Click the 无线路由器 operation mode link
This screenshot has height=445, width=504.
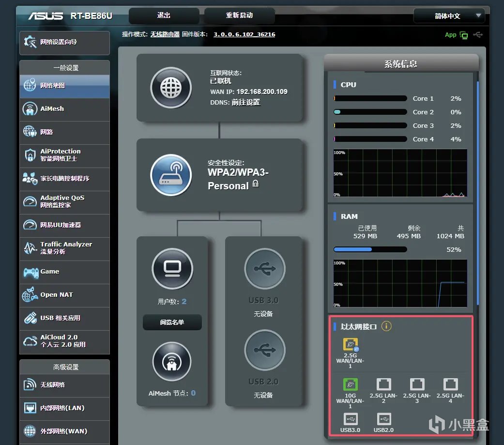point(165,34)
